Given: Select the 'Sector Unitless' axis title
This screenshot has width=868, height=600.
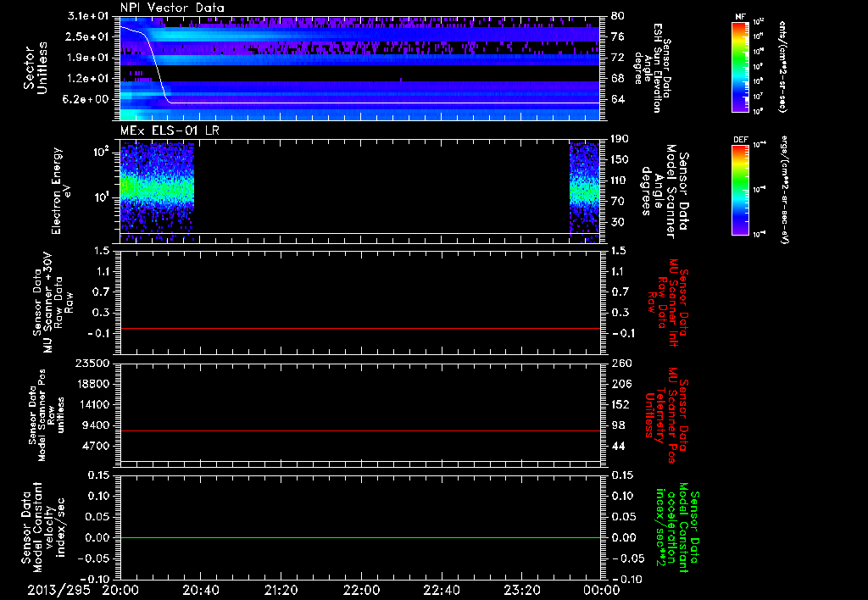Looking at the screenshot, I should [35, 68].
